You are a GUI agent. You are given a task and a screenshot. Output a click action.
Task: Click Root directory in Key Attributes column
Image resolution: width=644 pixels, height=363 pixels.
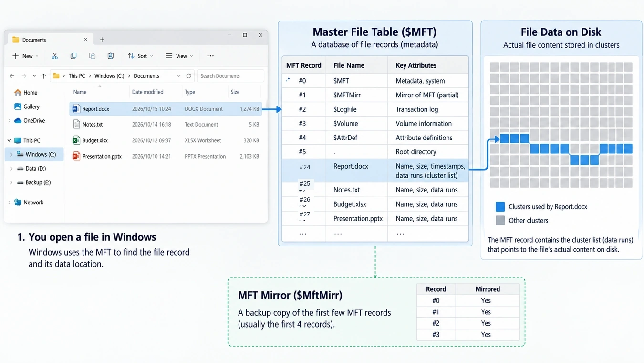(416, 152)
